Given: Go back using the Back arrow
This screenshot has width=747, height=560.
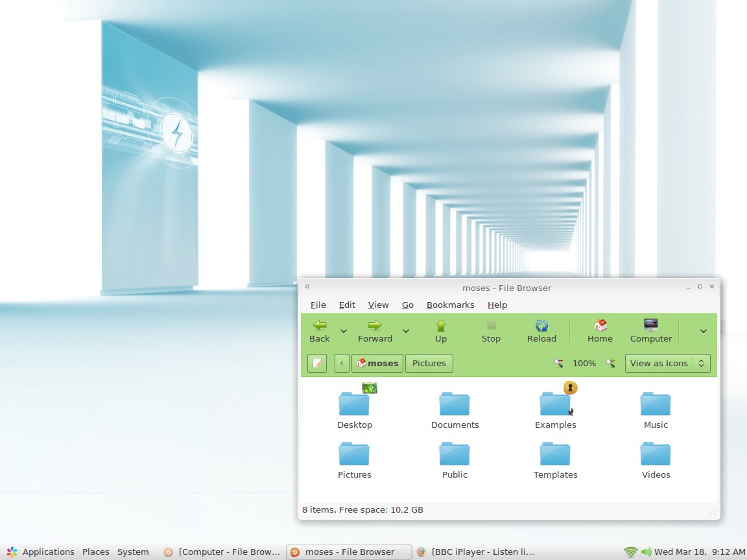Looking at the screenshot, I should pyautogui.click(x=319, y=331).
